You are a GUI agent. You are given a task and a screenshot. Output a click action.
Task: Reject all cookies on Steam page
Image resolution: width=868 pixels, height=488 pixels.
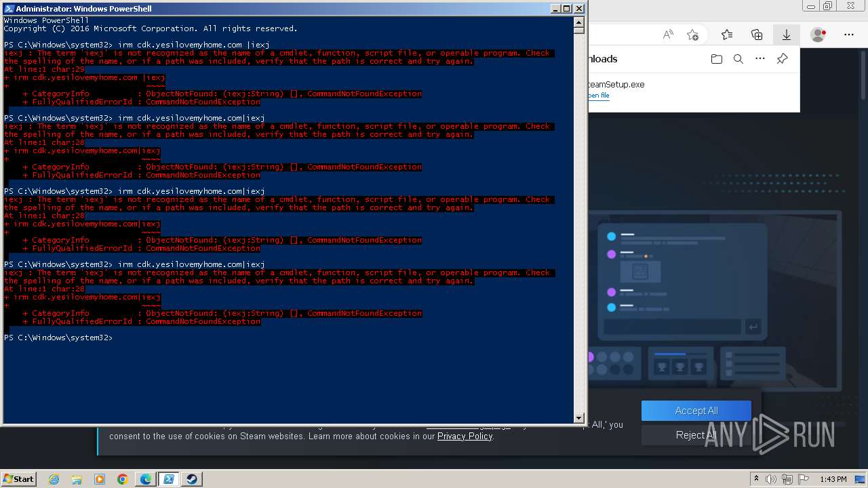pos(696,435)
